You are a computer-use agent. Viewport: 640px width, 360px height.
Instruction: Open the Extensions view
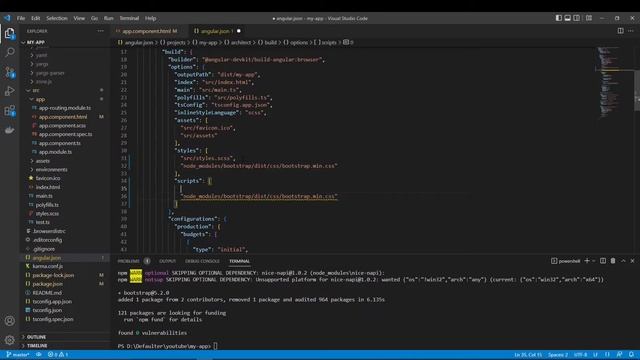(10, 111)
